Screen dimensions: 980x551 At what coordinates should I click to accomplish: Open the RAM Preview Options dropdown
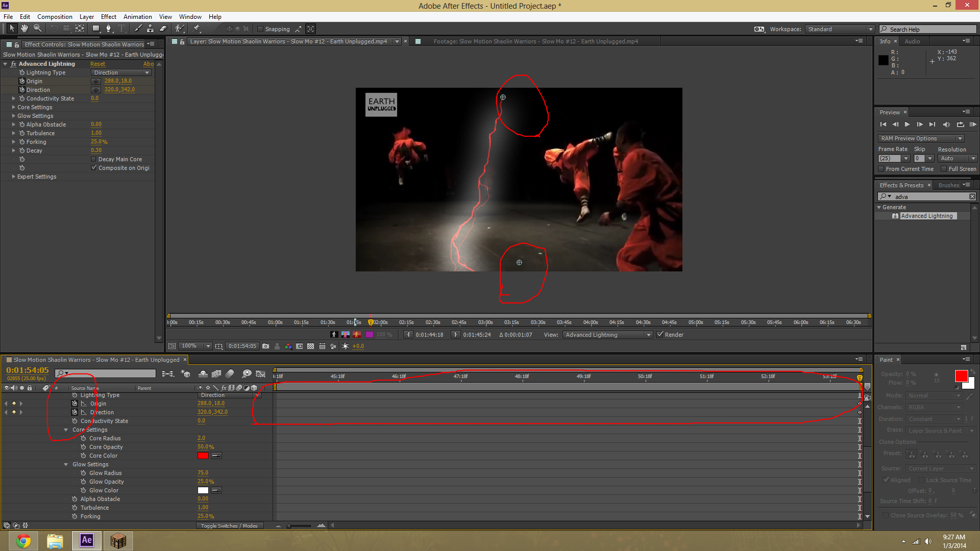921,138
